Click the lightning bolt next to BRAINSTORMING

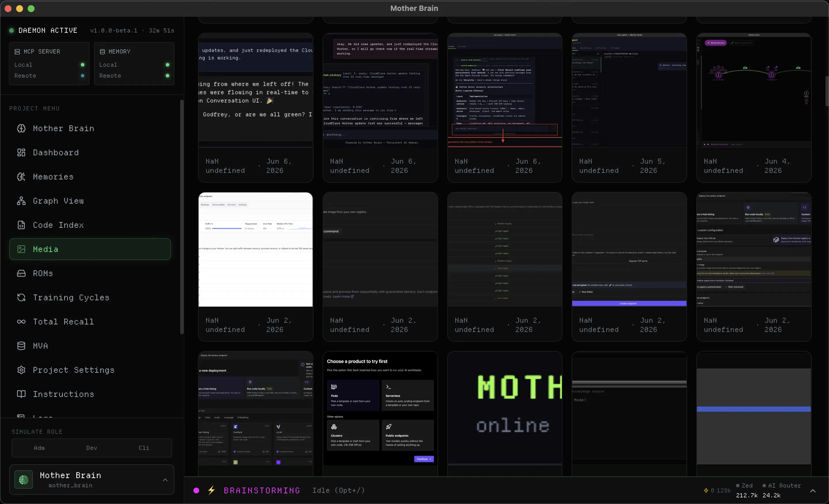pyautogui.click(x=211, y=490)
